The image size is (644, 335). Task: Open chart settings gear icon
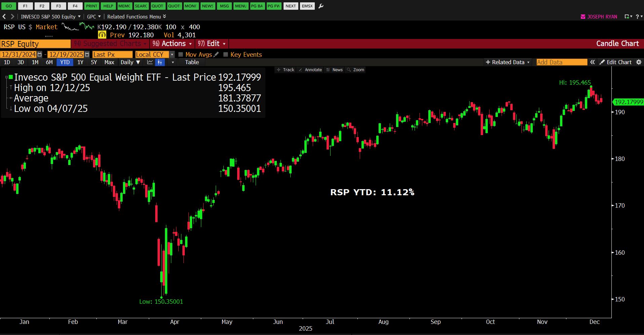point(639,62)
